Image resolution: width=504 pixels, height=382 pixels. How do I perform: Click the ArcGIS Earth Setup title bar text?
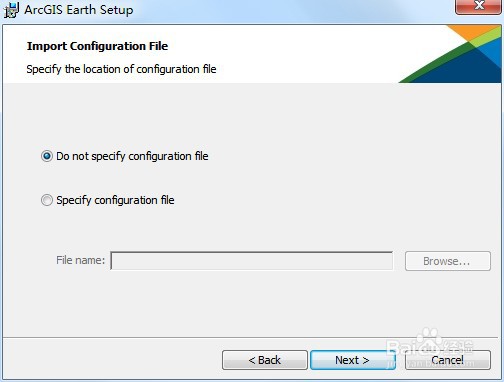pyautogui.click(x=79, y=10)
